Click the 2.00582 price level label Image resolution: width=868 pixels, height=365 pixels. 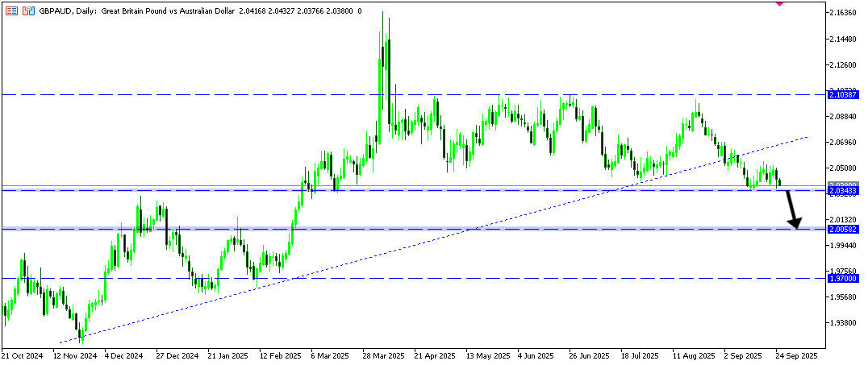click(x=842, y=230)
